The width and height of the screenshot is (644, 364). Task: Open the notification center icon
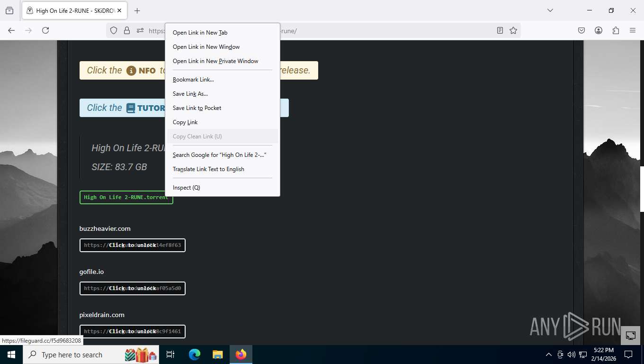click(x=628, y=355)
